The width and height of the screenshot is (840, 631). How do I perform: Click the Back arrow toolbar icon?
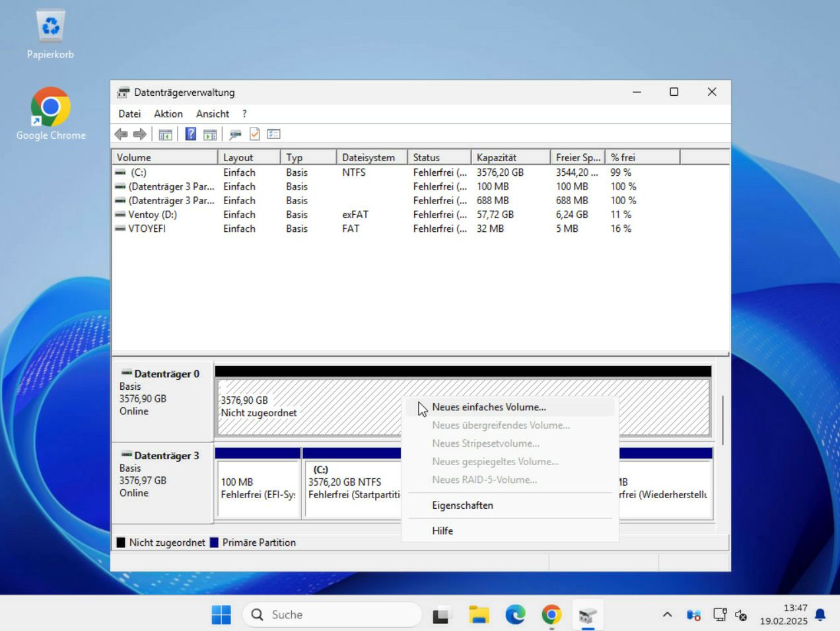(x=121, y=134)
